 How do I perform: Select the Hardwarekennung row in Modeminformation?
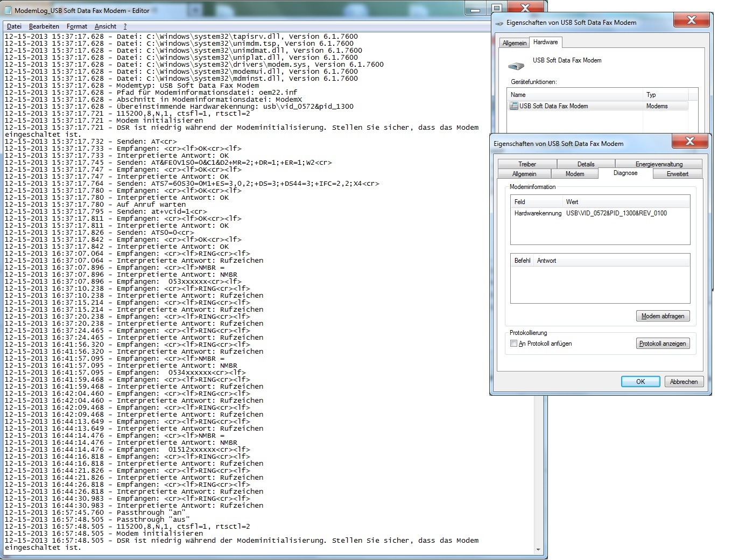click(x=590, y=213)
